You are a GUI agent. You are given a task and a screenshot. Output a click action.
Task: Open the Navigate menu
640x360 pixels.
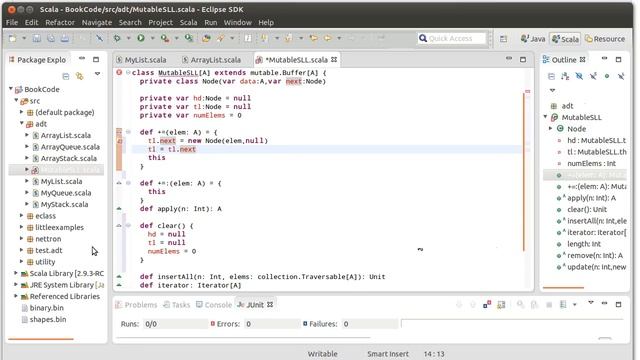tap(97, 22)
